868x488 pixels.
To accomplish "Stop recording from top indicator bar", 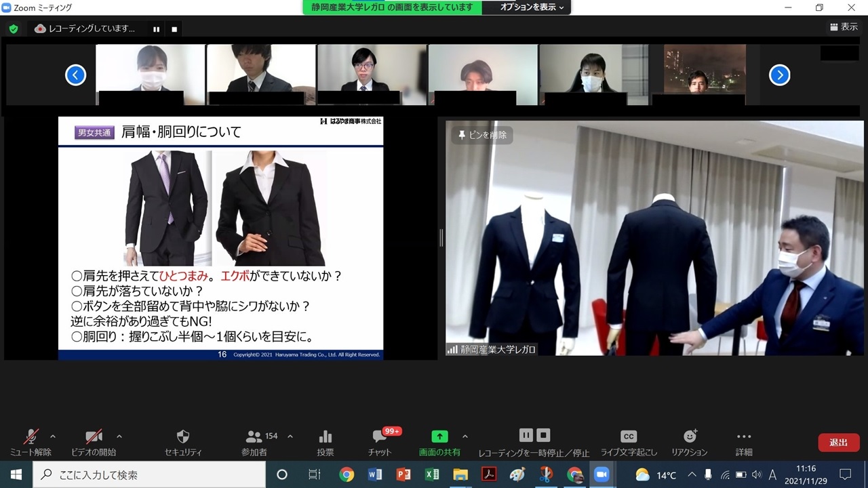I will 174,29.
